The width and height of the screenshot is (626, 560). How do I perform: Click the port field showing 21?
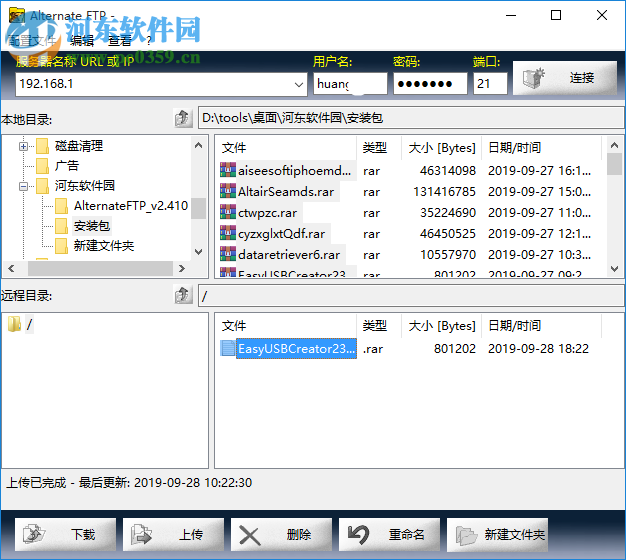[x=490, y=84]
